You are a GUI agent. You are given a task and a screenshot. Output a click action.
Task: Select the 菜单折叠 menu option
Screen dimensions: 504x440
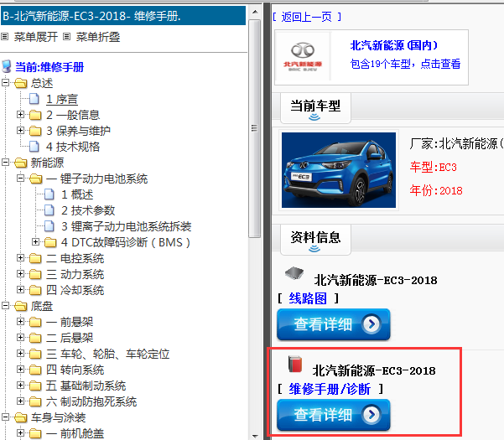point(98,37)
